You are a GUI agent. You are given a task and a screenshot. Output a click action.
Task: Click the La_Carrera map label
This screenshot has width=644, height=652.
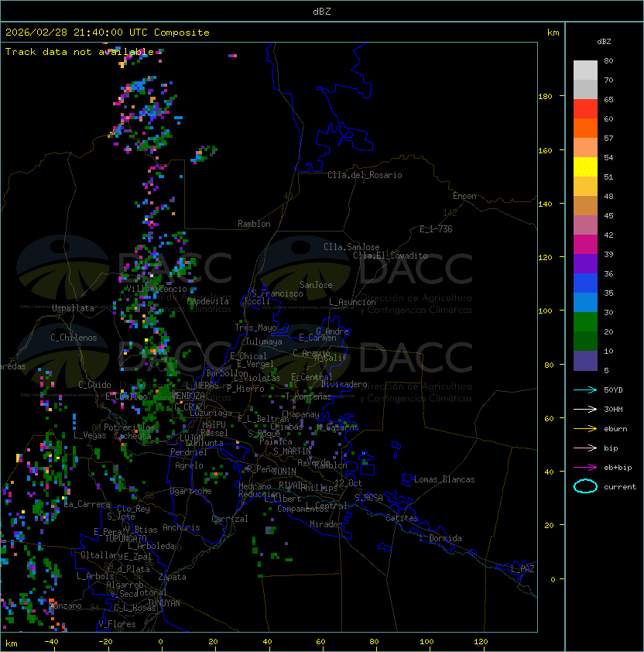click(87, 504)
